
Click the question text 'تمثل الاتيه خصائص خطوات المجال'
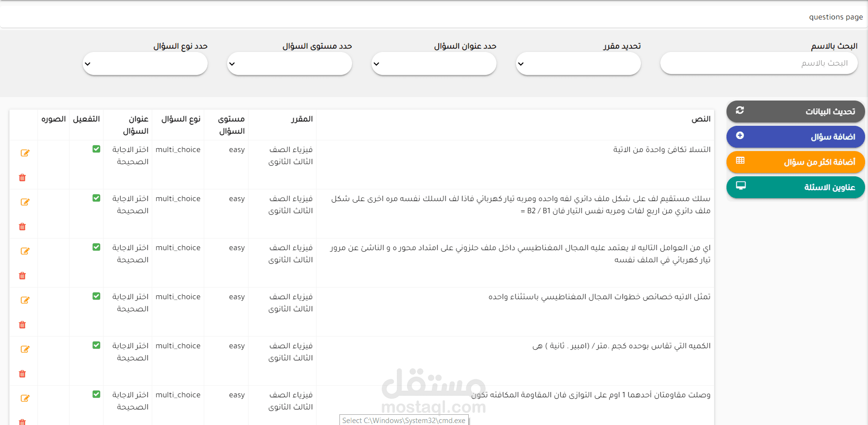(x=600, y=297)
